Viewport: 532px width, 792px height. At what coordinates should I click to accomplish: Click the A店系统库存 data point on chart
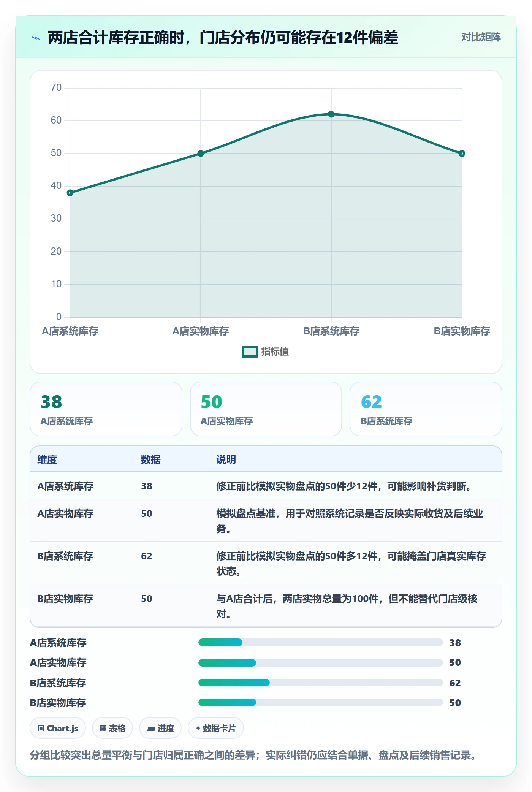click(70, 193)
